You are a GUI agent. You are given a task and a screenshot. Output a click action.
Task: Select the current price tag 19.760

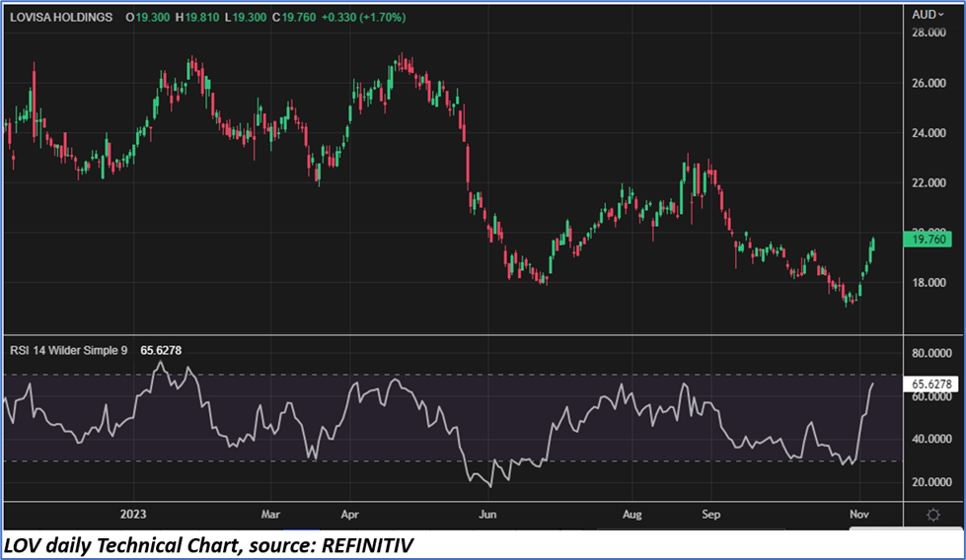(x=928, y=240)
